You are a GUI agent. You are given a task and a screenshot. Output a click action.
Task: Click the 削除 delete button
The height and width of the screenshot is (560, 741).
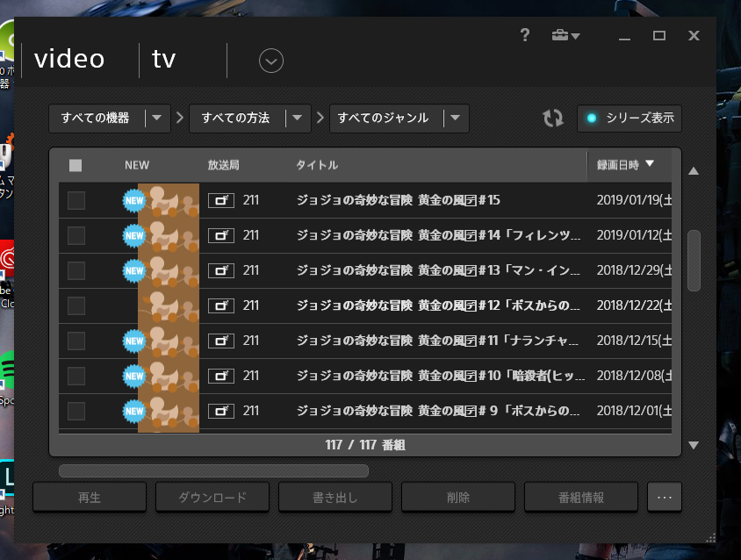[x=458, y=497]
